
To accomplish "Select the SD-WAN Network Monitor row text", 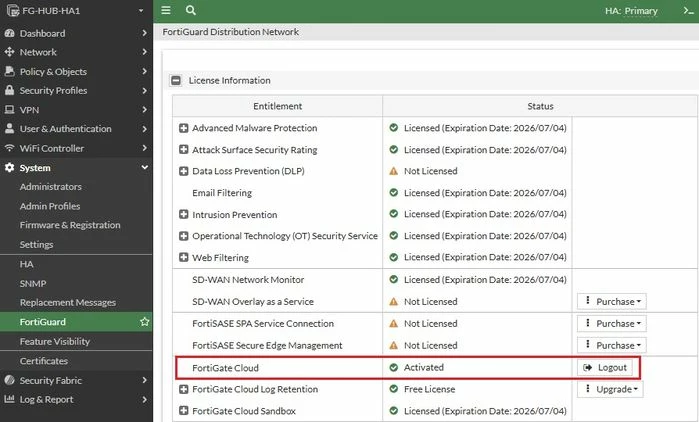I will [248, 280].
